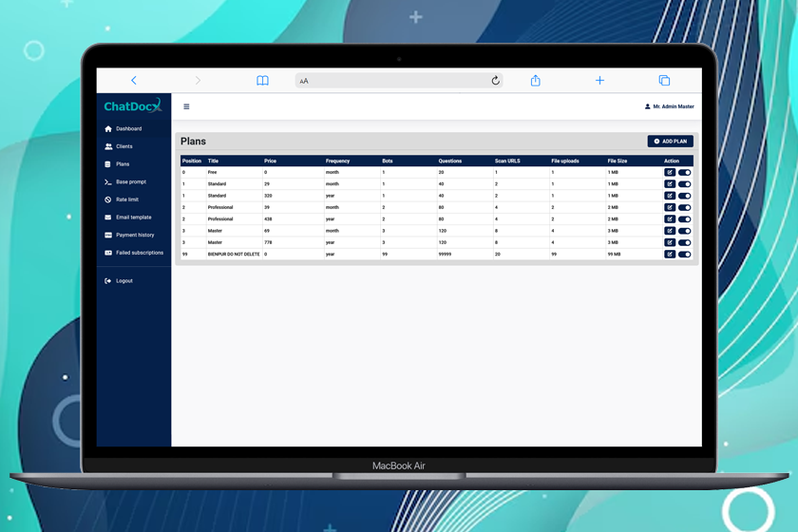The image size is (798, 532).
Task: Open Mr. Admin Master user menu
Action: pos(670,107)
